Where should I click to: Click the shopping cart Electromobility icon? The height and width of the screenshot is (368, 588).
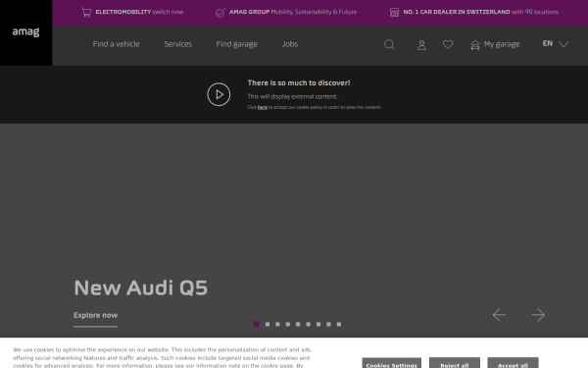pyautogui.click(x=86, y=13)
